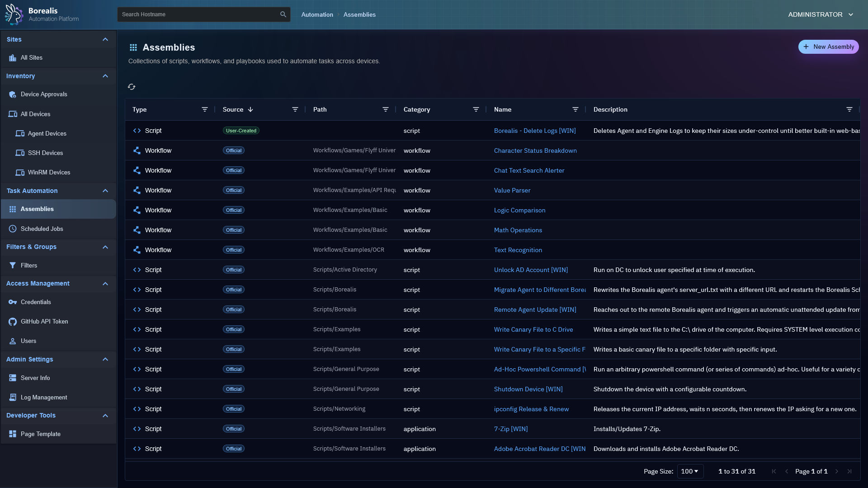Open filter menu for Description column
Screen dimensions: 868x488
tap(849, 109)
